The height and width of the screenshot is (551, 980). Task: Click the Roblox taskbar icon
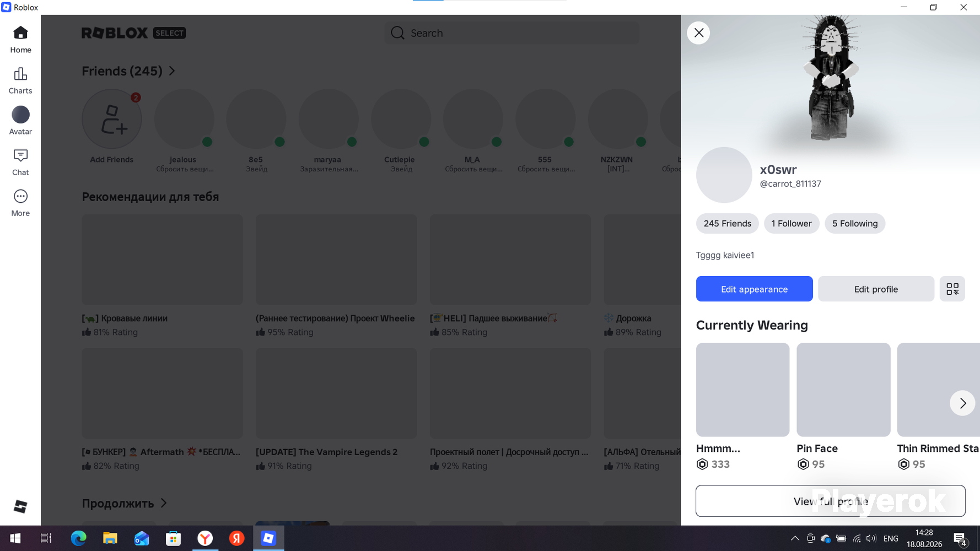[268, 538]
